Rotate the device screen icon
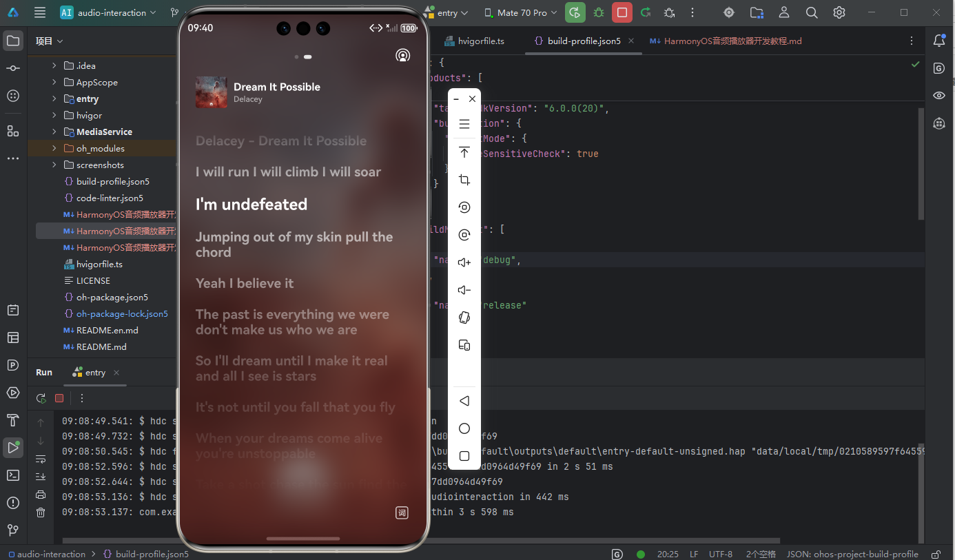The height and width of the screenshot is (560, 955). tap(464, 318)
